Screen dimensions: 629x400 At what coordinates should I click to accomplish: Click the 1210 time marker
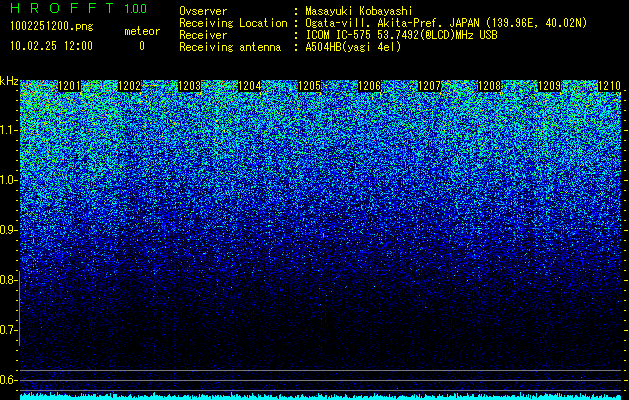(609, 86)
